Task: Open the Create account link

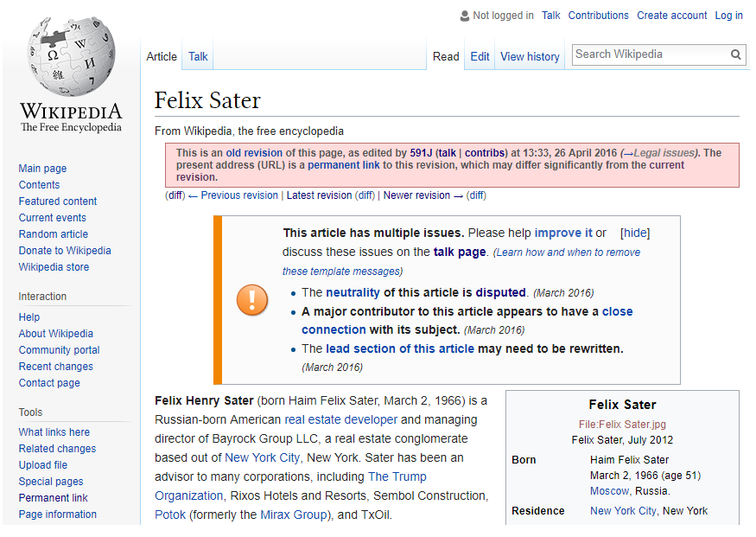Action: click(671, 16)
